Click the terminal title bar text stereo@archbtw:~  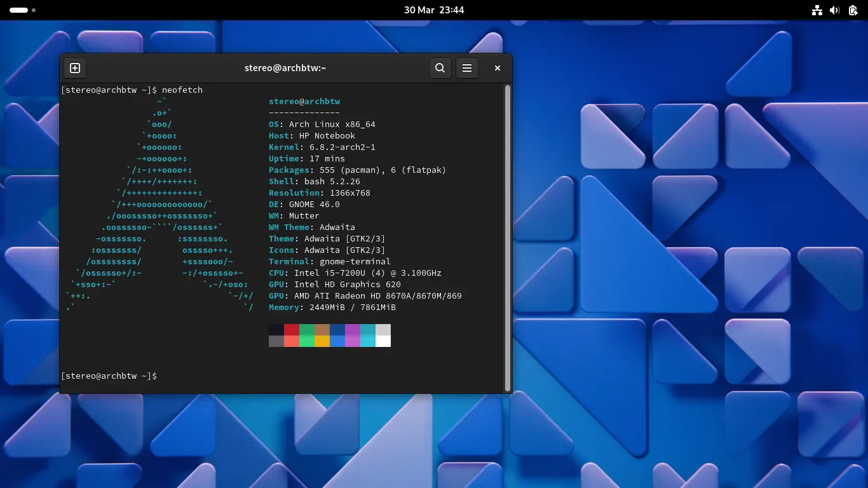[x=285, y=68]
